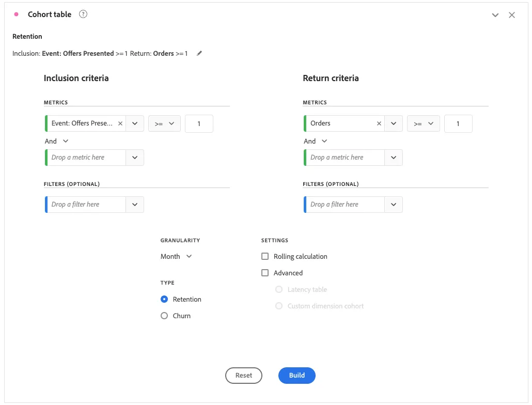Open the inclusion filter dropdown arrow
Image resolution: width=532 pixels, height=405 pixels.
135,205
